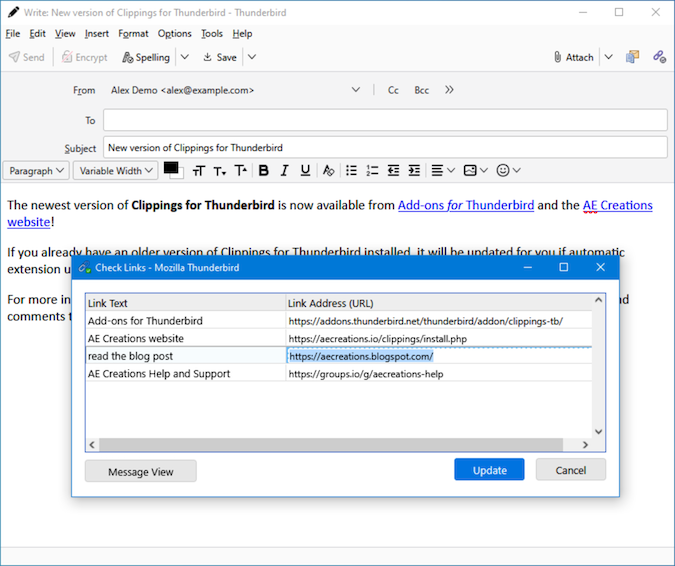Click the Link Address (URL) column header
This screenshot has width=675, height=566.
pyautogui.click(x=439, y=303)
